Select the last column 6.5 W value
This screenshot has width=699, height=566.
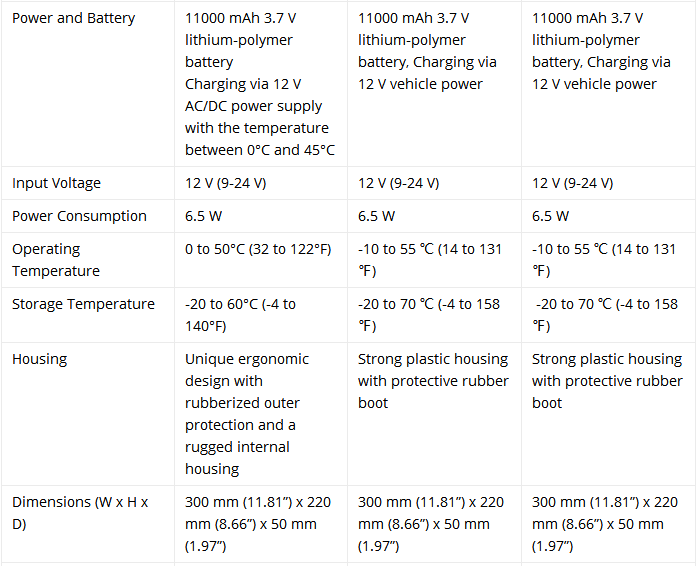(x=550, y=216)
